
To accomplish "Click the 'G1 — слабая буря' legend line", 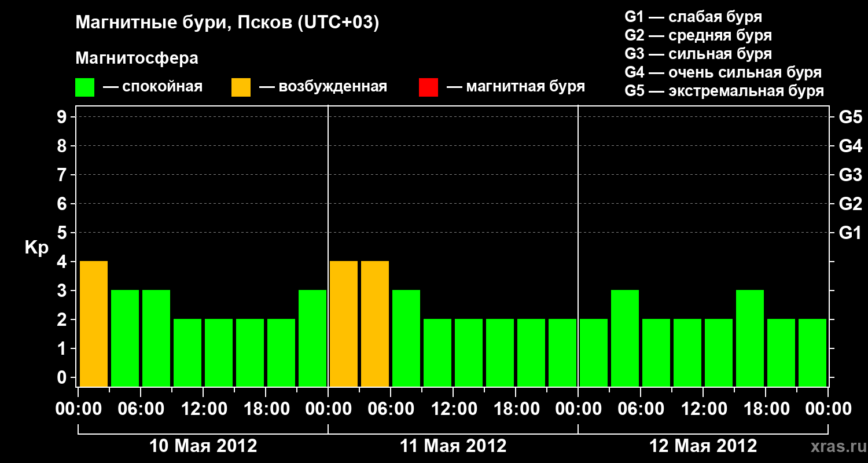I will coord(693,17).
